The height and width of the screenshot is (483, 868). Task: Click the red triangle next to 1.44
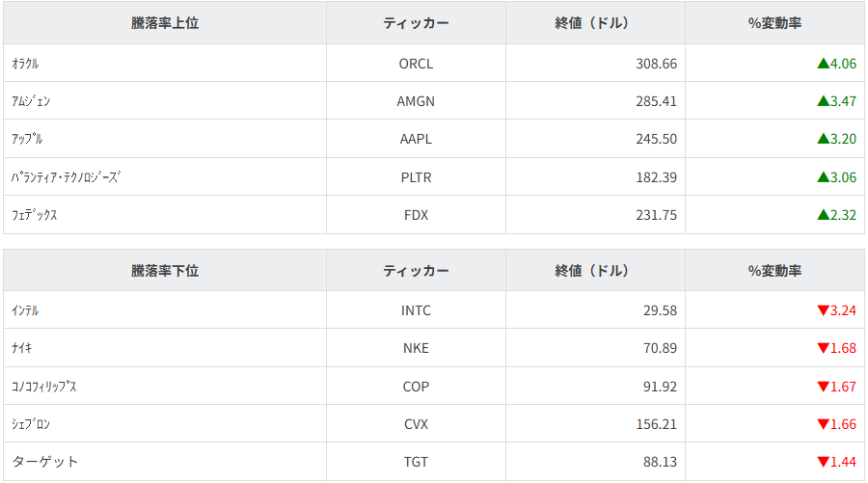click(823, 462)
